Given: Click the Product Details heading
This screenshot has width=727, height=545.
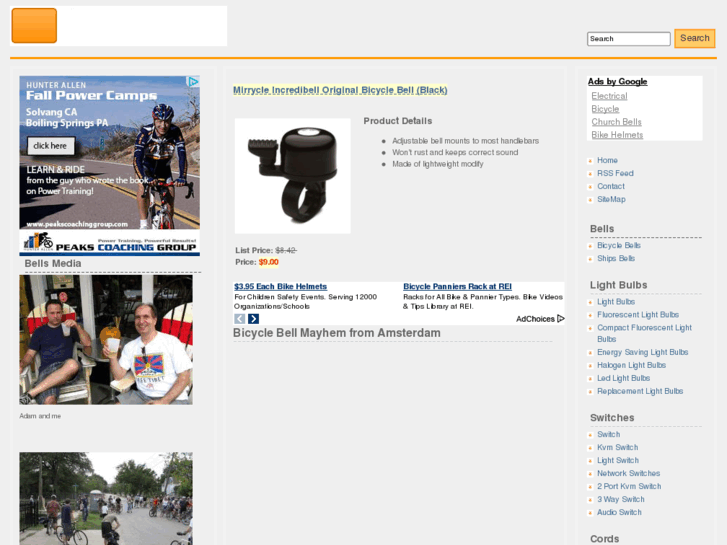Looking at the screenshot, I should [397, 121].
